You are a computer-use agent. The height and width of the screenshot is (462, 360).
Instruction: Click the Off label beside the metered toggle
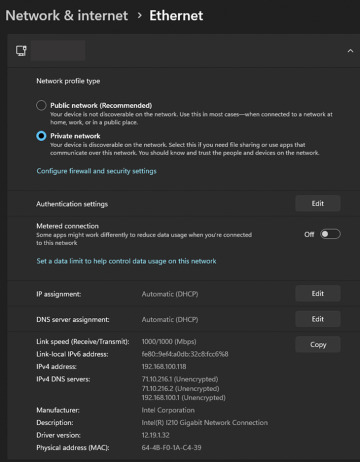[x=309, y=234]
